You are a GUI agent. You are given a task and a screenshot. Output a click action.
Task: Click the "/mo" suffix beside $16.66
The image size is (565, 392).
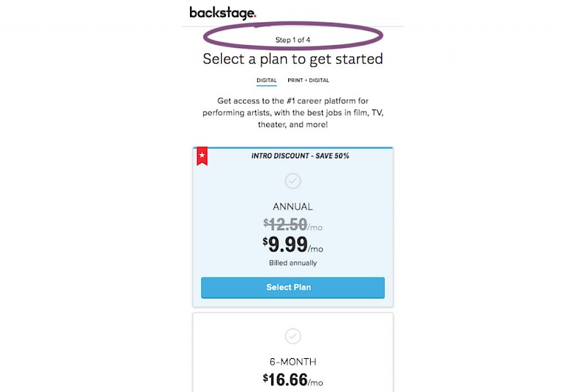[x=316, y=384]
